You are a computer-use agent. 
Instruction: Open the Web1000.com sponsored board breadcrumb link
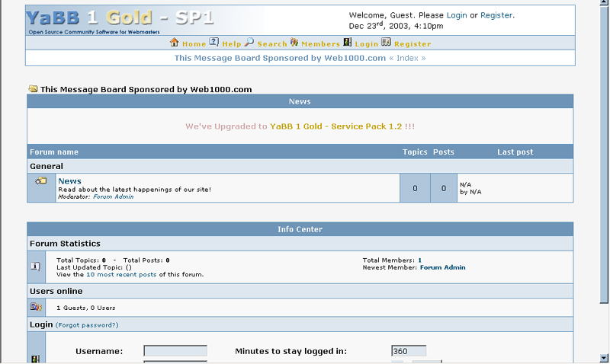(x=280, y=58)
